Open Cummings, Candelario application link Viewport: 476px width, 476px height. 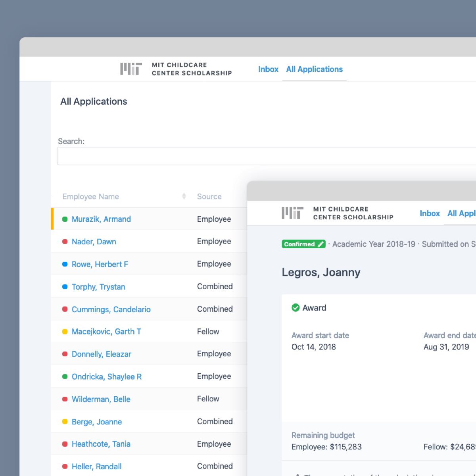pyautogui.click(x=111, y=309)
